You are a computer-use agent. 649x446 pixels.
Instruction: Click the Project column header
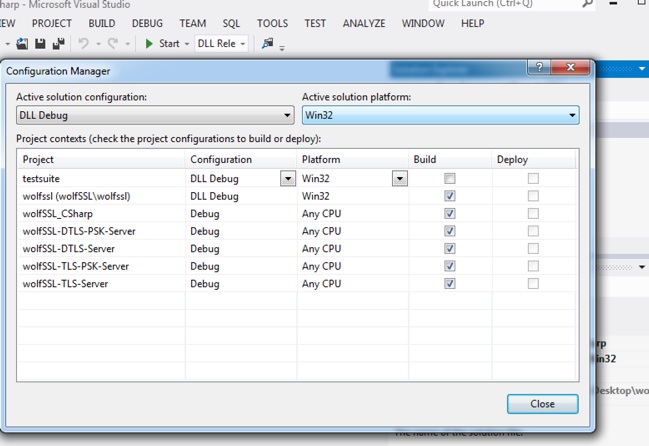click(101, 159)
